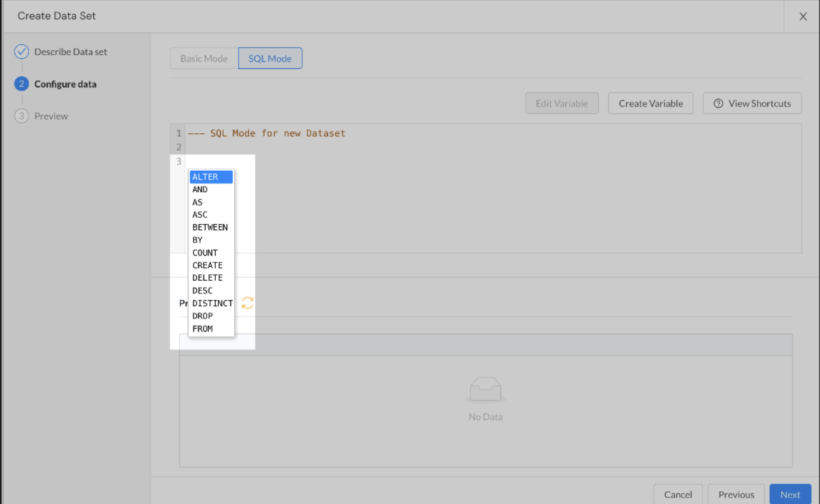Screen dimensions: 820x504
Task: Click the No Data empty box icon
Action: click(x=485, y=389)
